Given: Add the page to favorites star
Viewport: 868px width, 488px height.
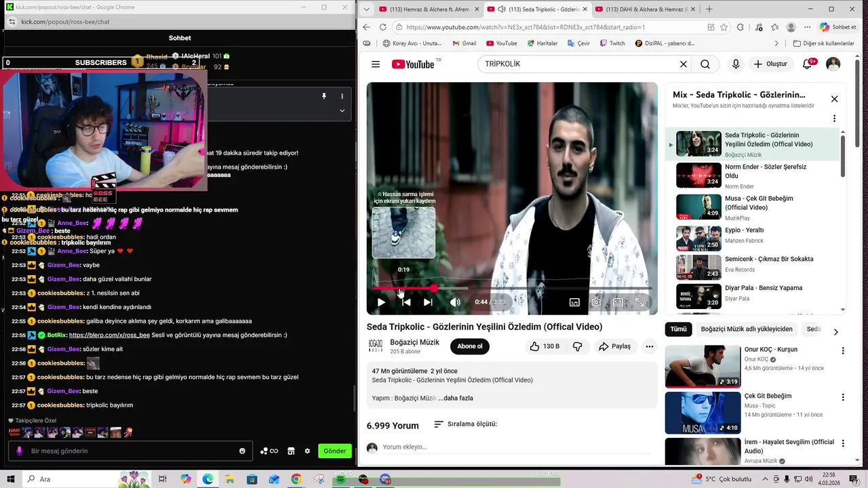Looking at the screenshot, I should coord(724,27).
